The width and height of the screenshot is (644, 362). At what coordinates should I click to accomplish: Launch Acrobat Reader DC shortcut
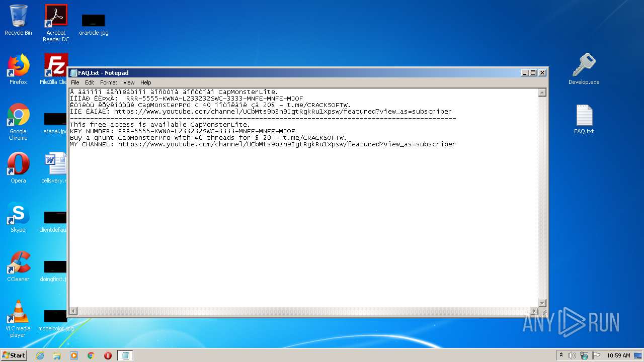point(56,23)
